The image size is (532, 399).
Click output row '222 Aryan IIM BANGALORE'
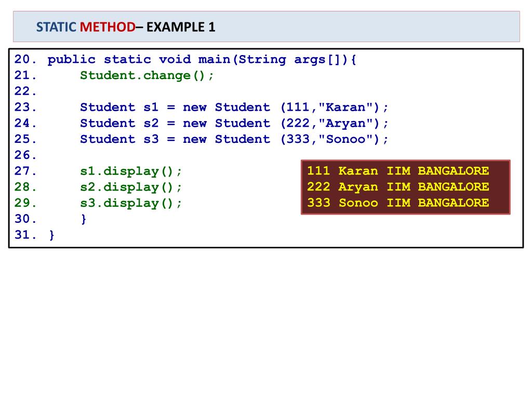tap(398, 187)
